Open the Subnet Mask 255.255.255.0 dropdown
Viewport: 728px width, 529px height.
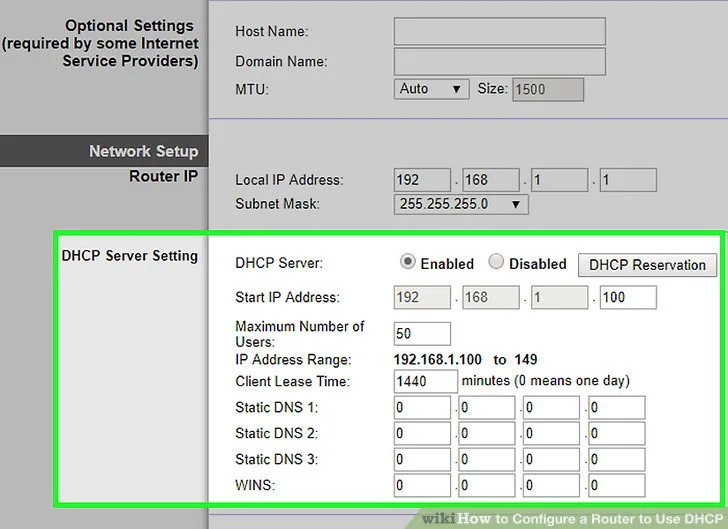461,204
